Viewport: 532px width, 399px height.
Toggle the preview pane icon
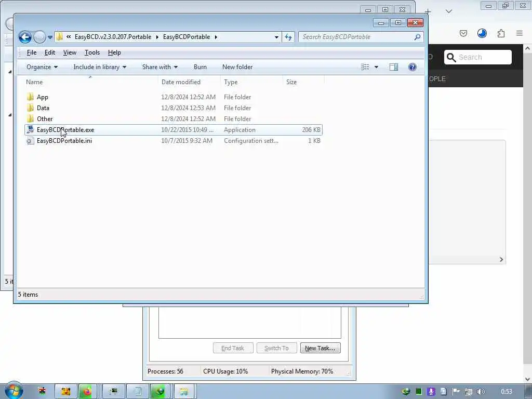click(x=394, y=67)
